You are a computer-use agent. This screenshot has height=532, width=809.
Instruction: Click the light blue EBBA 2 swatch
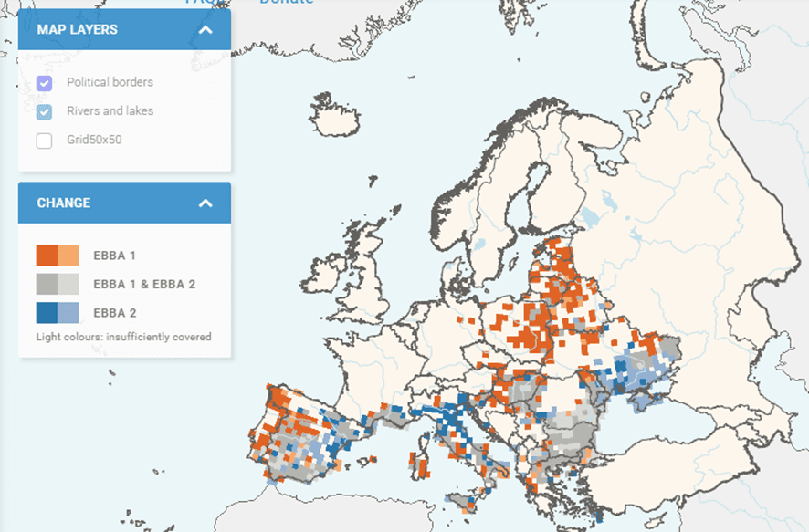pos(68,313)
